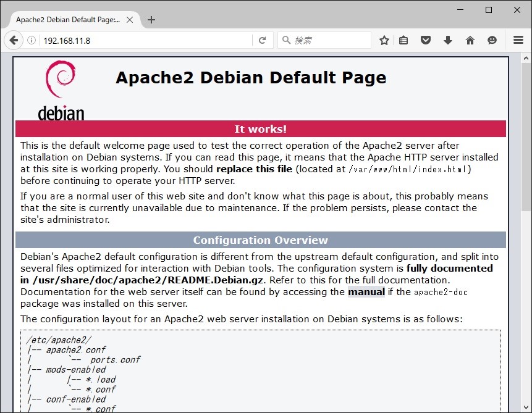Viewport: 532px width, 413px height.
Task: Reload the page with the refresh icon
Action: click(x=262, y=40)
